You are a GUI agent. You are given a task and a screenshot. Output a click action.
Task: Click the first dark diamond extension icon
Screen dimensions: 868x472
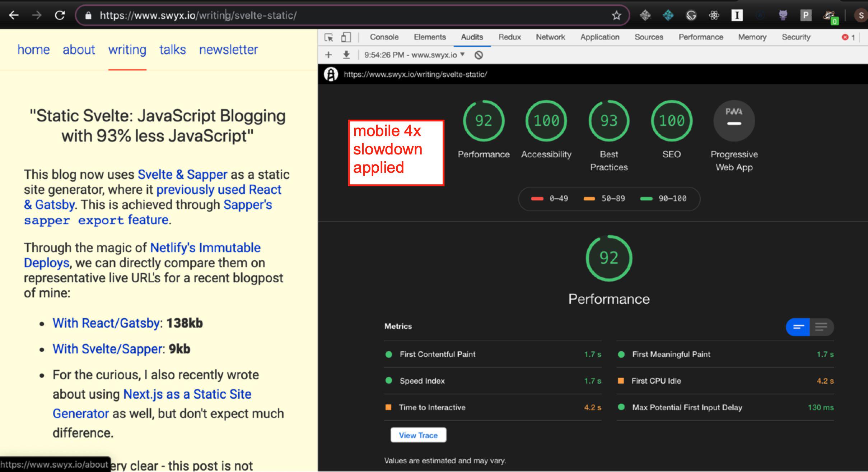pos(645,15)
